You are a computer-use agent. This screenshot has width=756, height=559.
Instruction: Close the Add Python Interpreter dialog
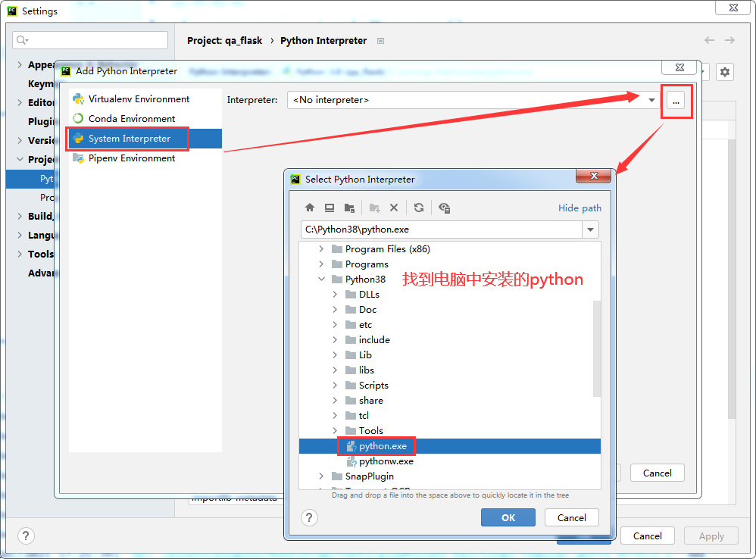pos(679,67)
